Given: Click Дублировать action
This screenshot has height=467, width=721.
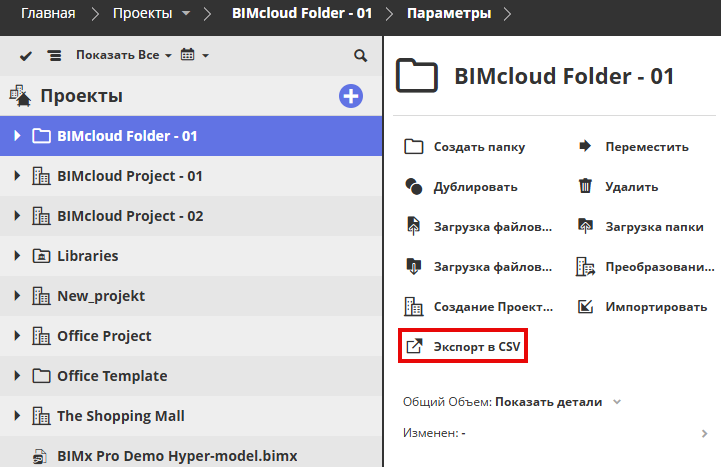Looking at the screenshot, I should click(461, 187).
